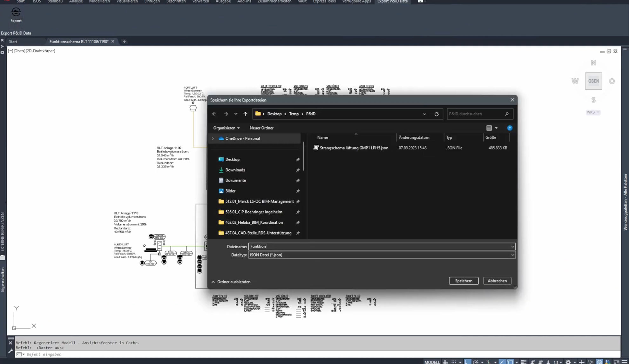Viewport: 629px width, 364px height.
Task: Rotate view to S on ViewCube compass
Action: pyautogui.click(x=593, y=100)
